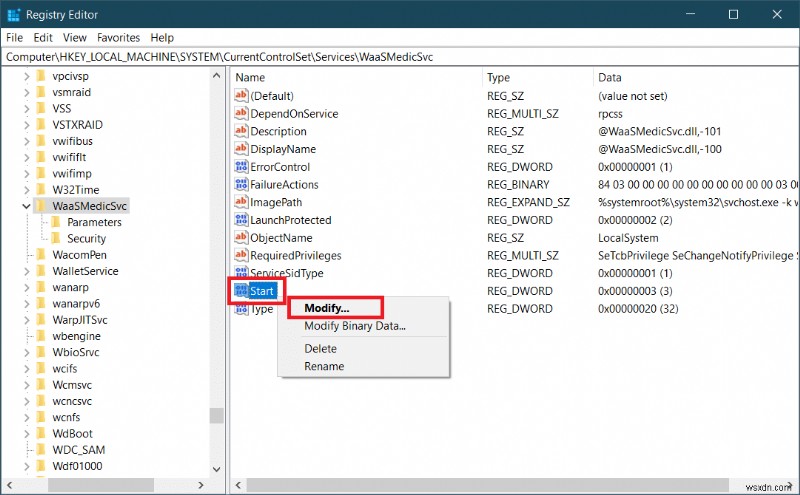
Task: Expand the wcncsvc key
Action: coord(27,402)
